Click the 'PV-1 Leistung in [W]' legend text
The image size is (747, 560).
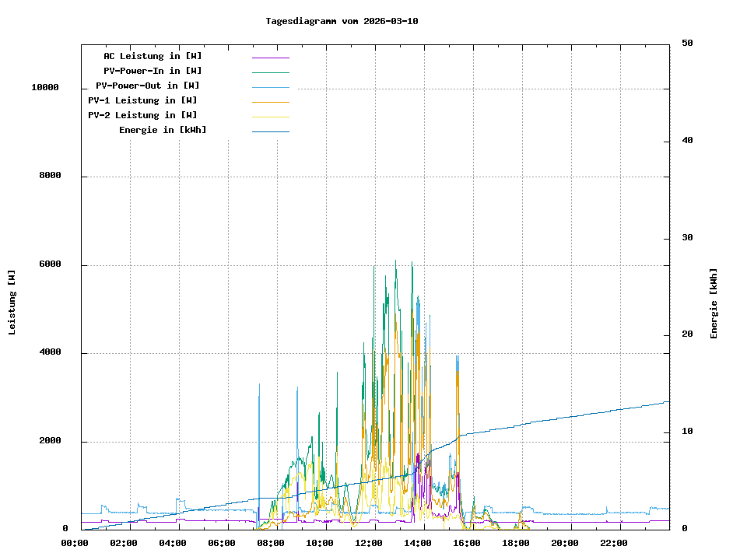tap(142, 100)
